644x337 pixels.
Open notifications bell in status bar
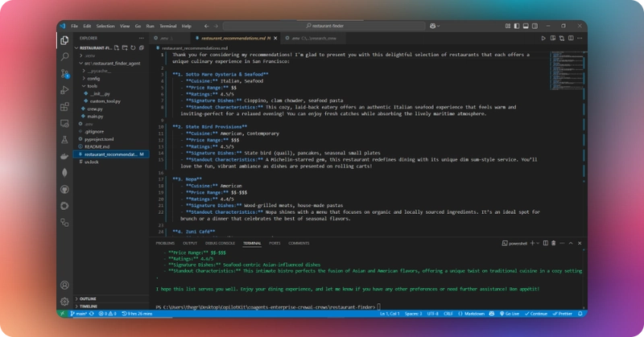pyautogui.click(x=580, y=314)
